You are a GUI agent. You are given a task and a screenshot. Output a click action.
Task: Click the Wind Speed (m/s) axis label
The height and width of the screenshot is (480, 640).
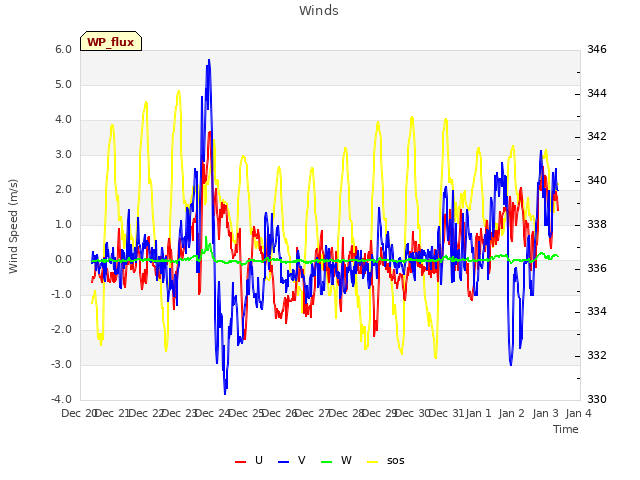click(13, 226)
